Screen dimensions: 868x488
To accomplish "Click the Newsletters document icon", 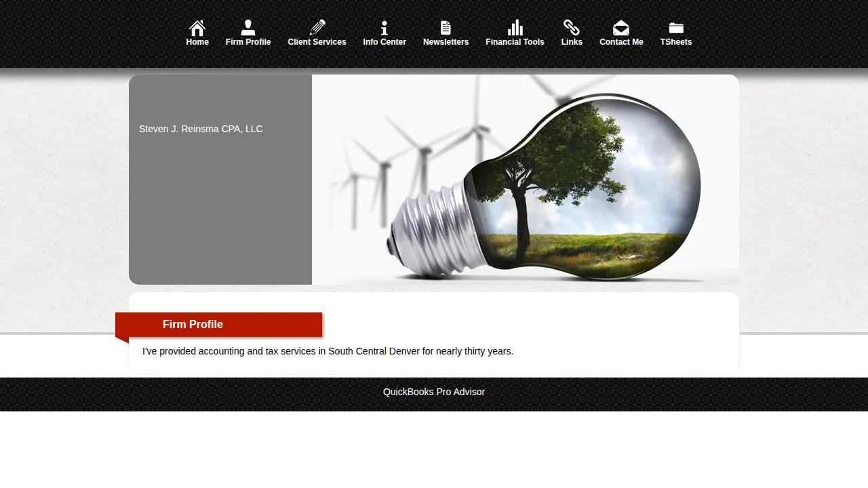I will point(446,28).
